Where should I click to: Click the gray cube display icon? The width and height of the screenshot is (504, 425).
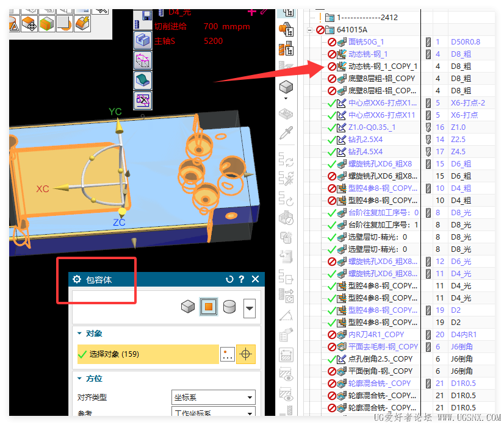click(286, 87)
